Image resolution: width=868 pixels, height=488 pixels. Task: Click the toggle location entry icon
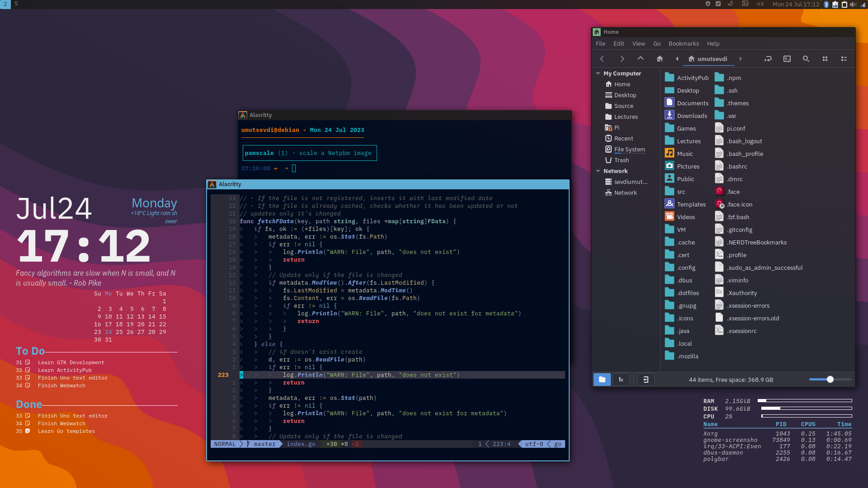coord(768,59)
